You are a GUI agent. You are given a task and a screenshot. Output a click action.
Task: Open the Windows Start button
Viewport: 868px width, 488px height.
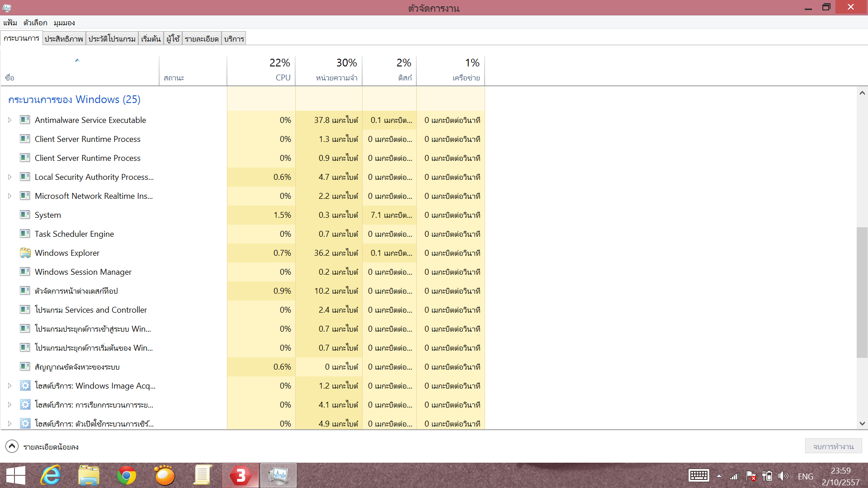point(16,475)
